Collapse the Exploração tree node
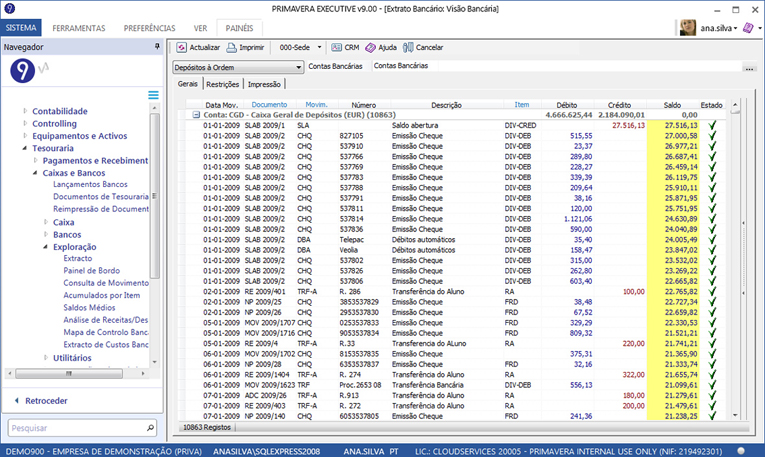The height and width of the screenshot is (457, 765). click(45, 247)
